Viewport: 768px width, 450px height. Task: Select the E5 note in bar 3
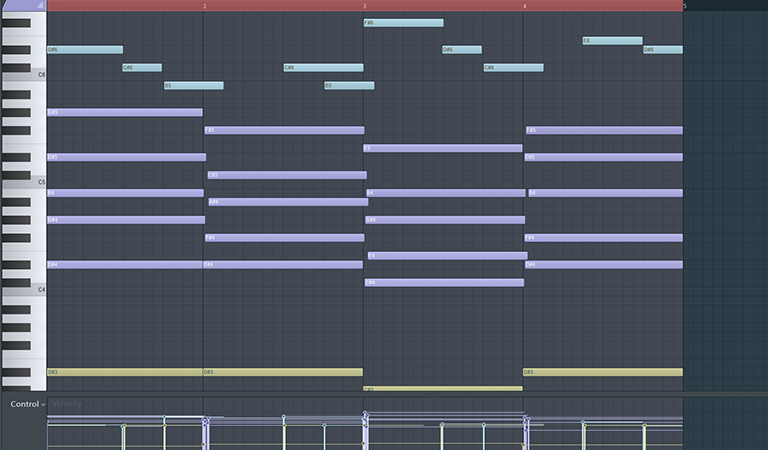coord(443,148)
